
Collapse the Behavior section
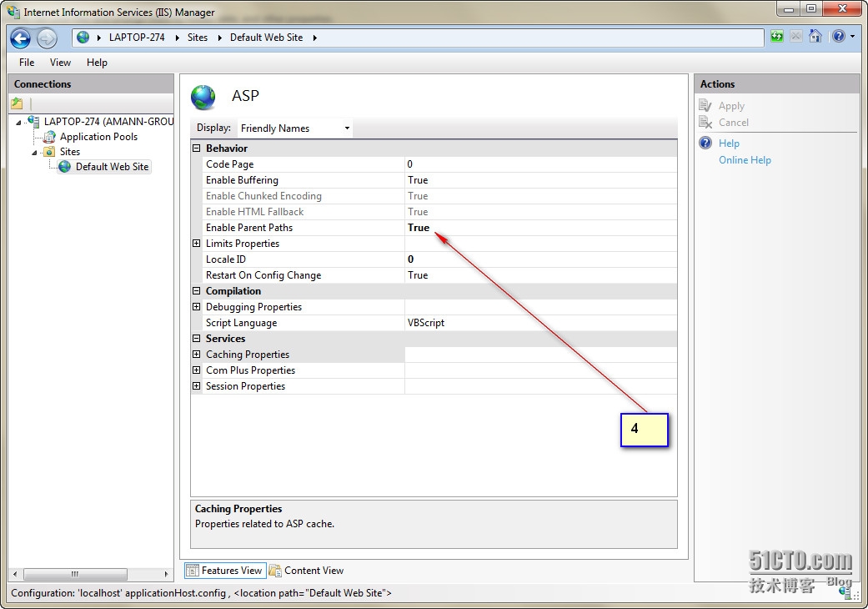pos(196,148)
